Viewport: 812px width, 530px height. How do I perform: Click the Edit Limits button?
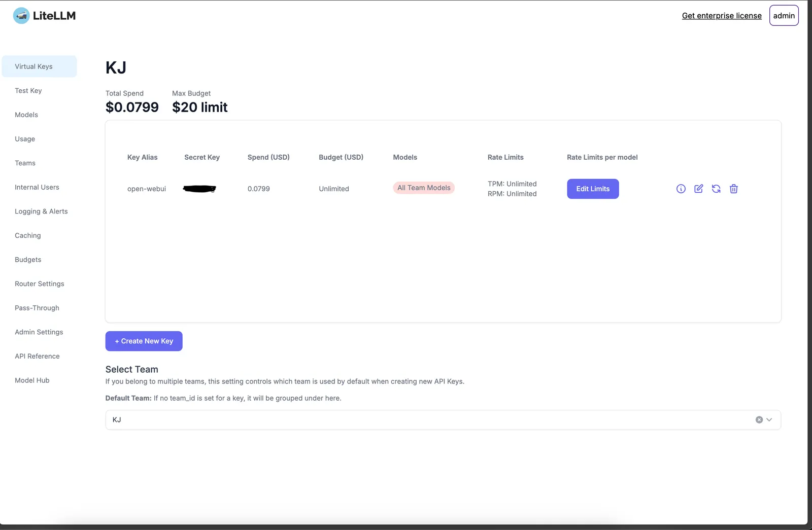coord(593,189)
